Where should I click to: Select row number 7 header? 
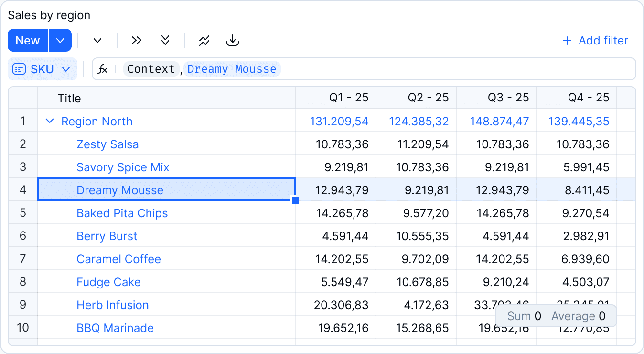click(23, 259)
